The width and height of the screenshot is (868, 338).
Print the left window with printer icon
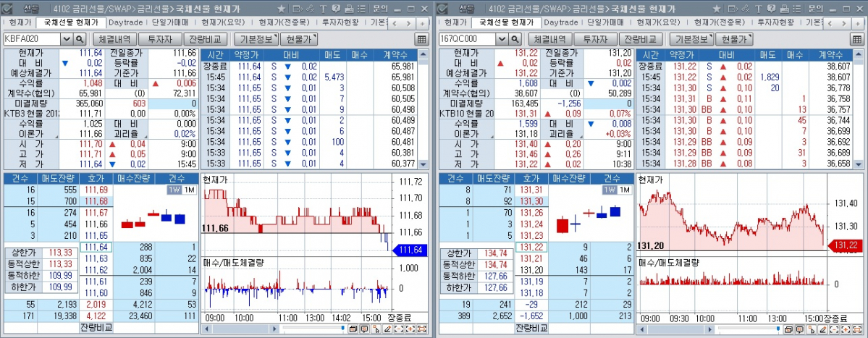click(350, 9)
